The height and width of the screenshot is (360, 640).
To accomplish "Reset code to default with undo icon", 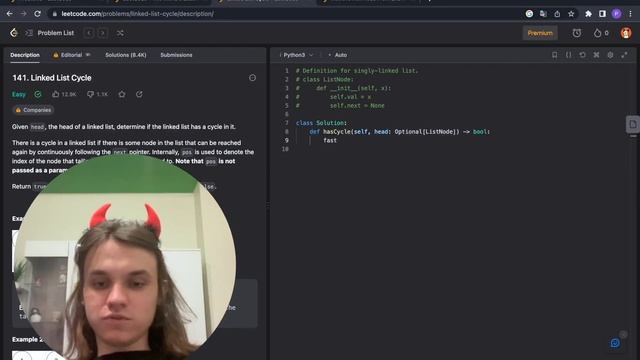I will click(x=582, y=55).
